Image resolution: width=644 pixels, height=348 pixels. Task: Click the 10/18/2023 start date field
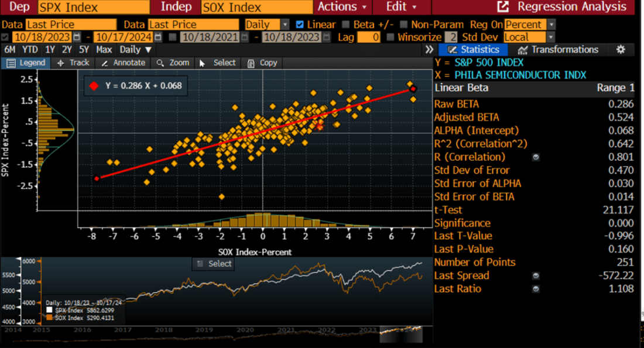point(42,37)
